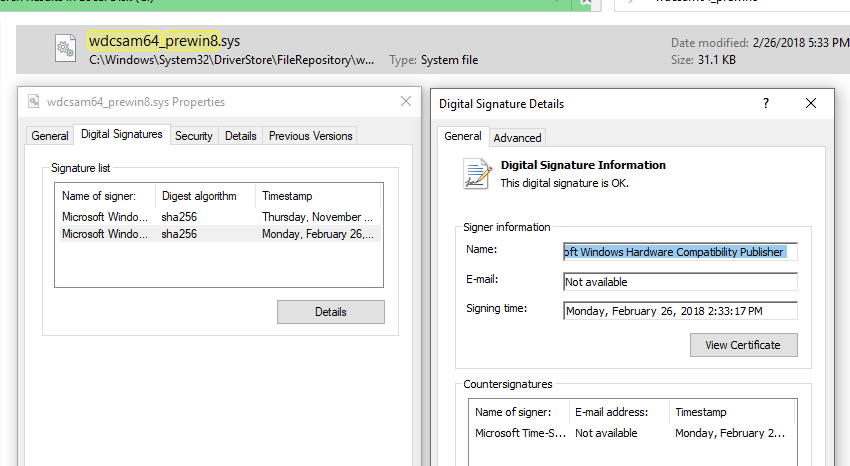Click the Properties window title icon

point(34,101)
